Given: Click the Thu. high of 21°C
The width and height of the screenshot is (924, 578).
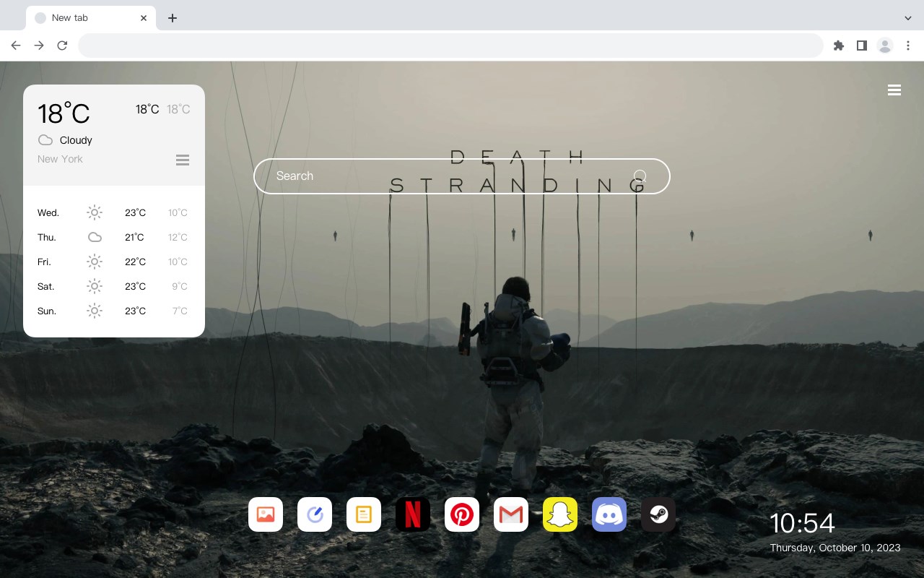Looking at the screenshot, I should pyautogui.click(x=134, y=237).
